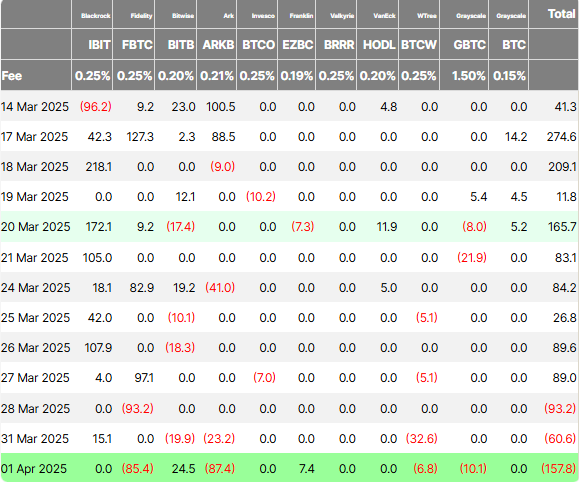Click the (60.6) total outflow value
579x482 pixels.
click(560, 438)
